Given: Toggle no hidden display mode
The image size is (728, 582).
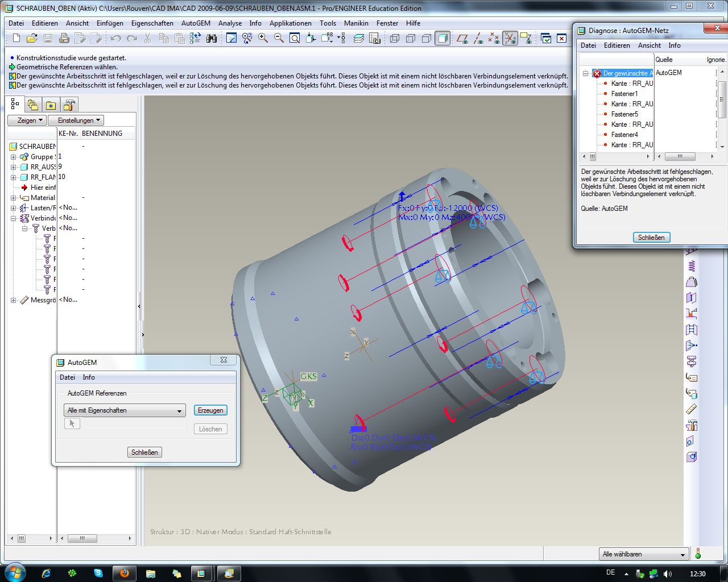Looking at the screenshot, I should [x=427, y=38].
